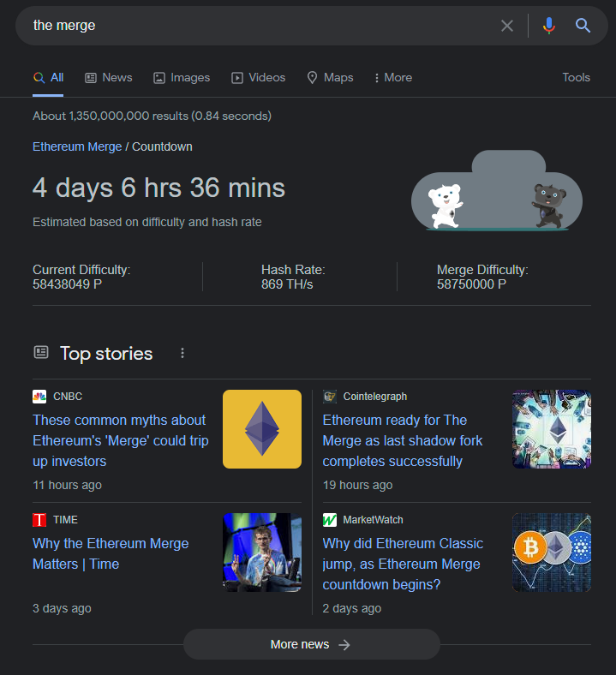Click the Cointelegraph source icon
Screen dimensions: 616x675
(x=330, y=397)
